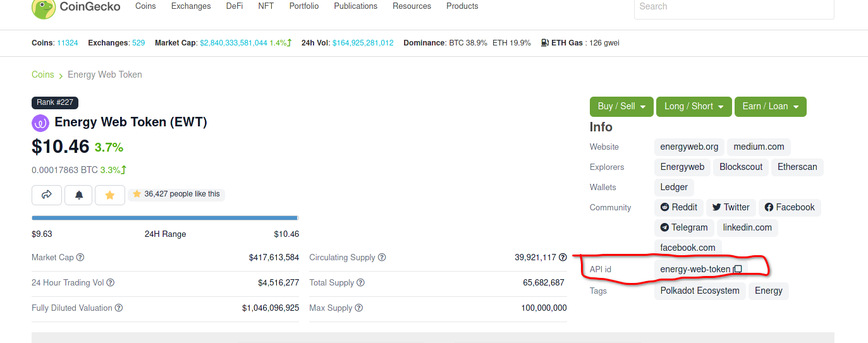868x343 pixels.
Task: Click the $4,516,277 trading volume value
Action: pos(278,282)
